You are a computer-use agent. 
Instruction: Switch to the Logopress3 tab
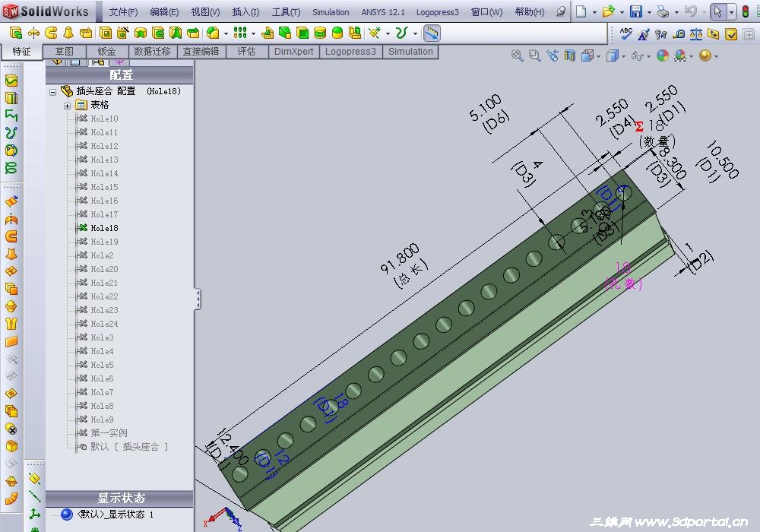[x=350, y=52]
